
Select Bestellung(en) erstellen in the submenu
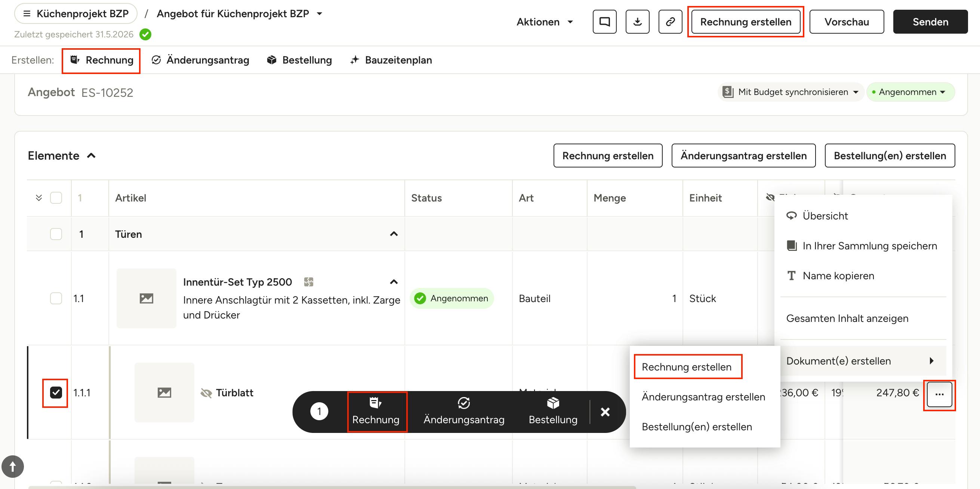point(705,427)
